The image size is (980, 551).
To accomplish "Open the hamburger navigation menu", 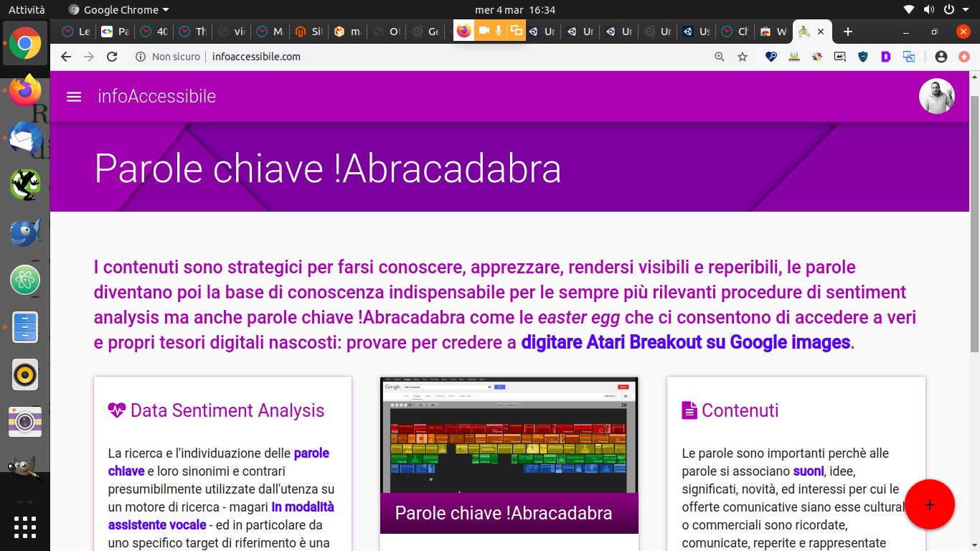I will (x=74, y=97).
